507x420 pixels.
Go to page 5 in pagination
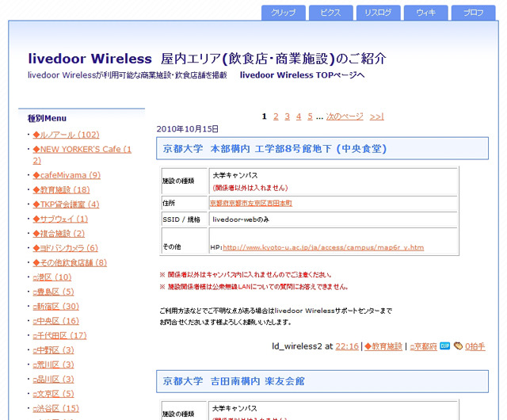pyautogui.click(x=310, y=116)
